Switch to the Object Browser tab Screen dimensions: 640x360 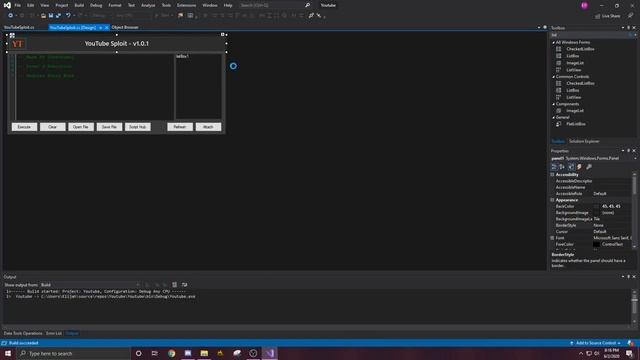tap(125, 27)
